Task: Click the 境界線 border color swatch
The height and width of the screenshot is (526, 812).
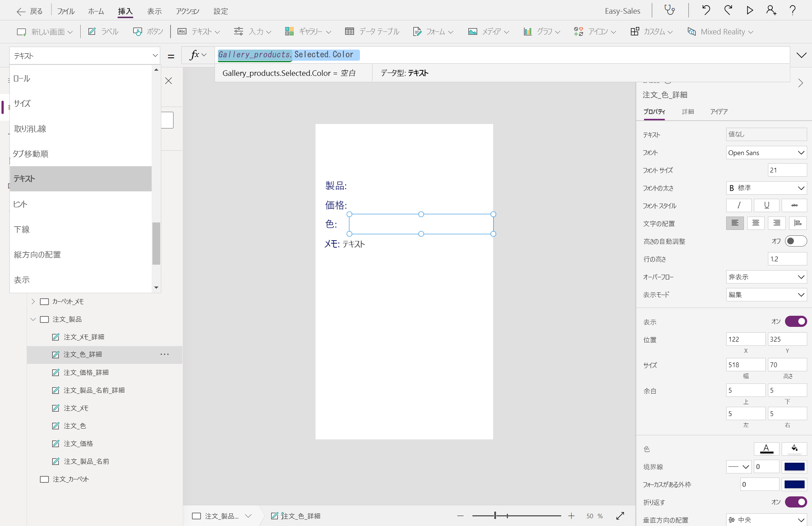Action: [x=794, y=466]
